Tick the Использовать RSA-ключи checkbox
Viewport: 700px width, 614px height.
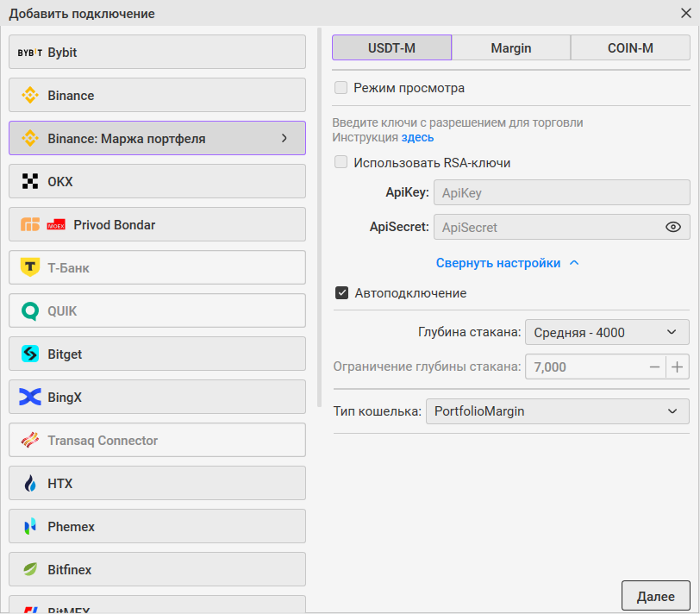pyautogui.click(x=341, y=162)
